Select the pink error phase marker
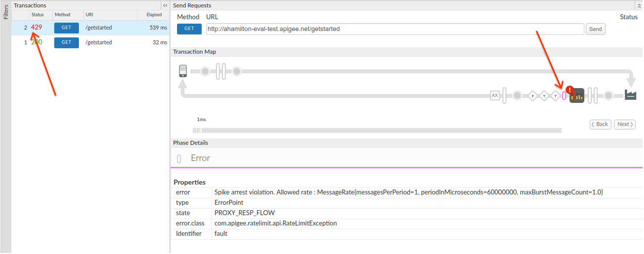The height and width of the screenshot is (254, 644). (564, 95)
